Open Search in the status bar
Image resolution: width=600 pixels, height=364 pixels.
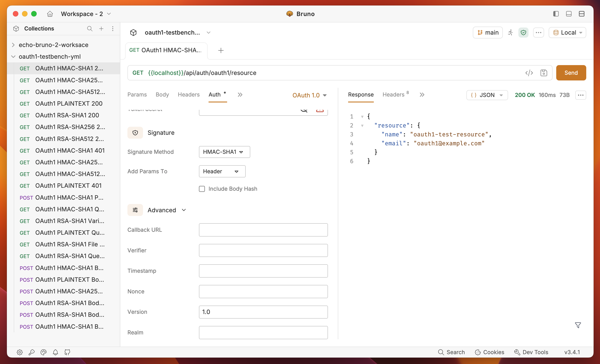click(451, 352)
